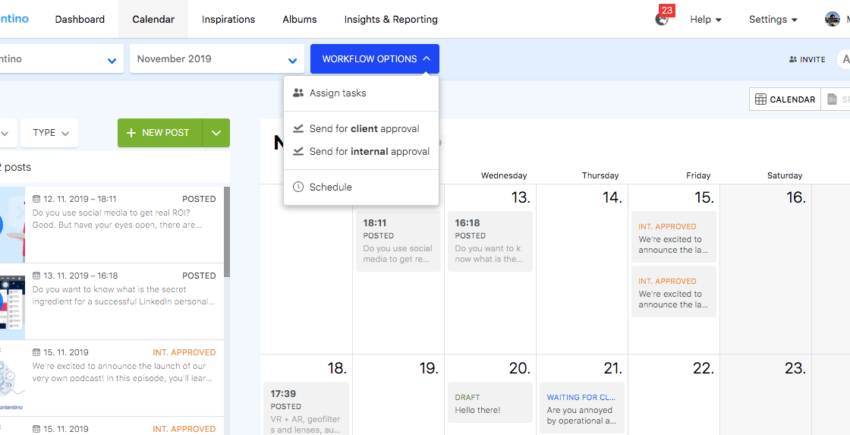
Task: Click the client approval checkmark icon
Action: [x=298, y=129]
